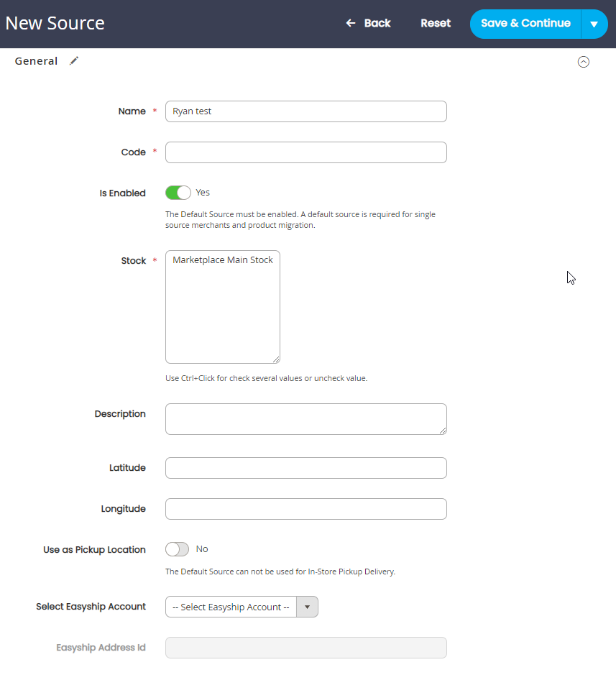This screenshot has height=675, width=616.
Task: Click the Latitude input field
Action: click(306, 468)
